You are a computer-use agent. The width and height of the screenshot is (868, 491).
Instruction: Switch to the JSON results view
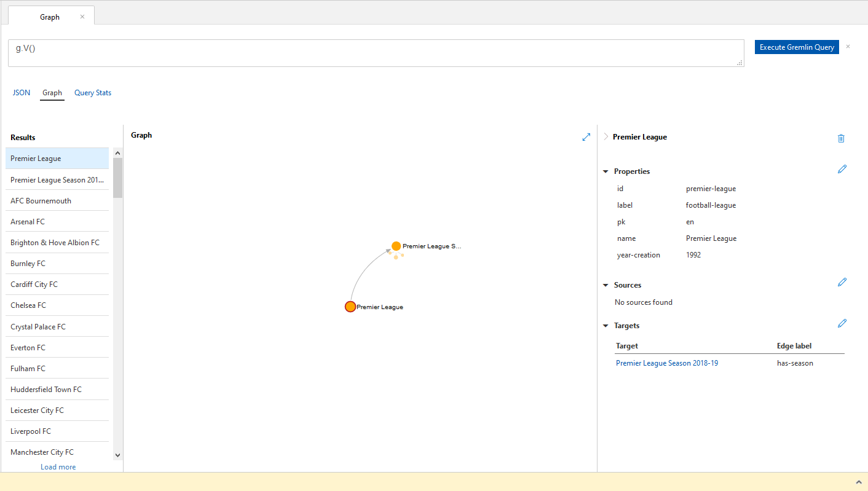22,93
